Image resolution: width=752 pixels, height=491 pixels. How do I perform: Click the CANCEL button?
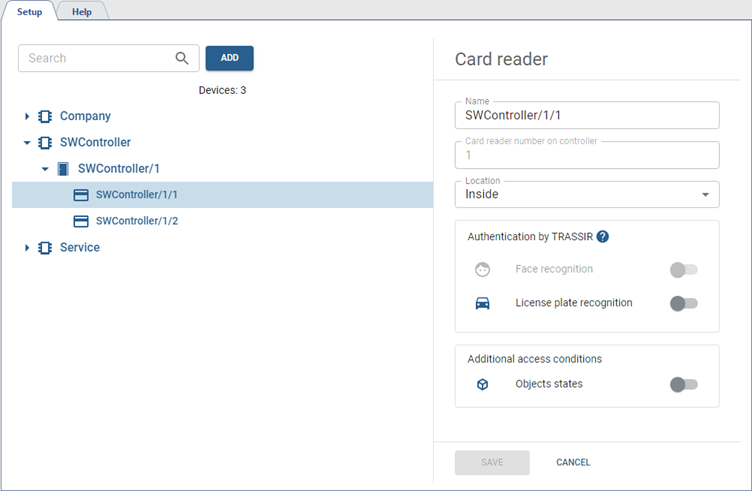coord(573,462)
